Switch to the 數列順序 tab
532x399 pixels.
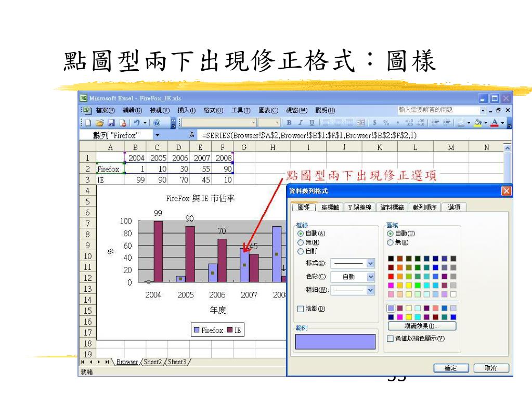click(424, 208)
